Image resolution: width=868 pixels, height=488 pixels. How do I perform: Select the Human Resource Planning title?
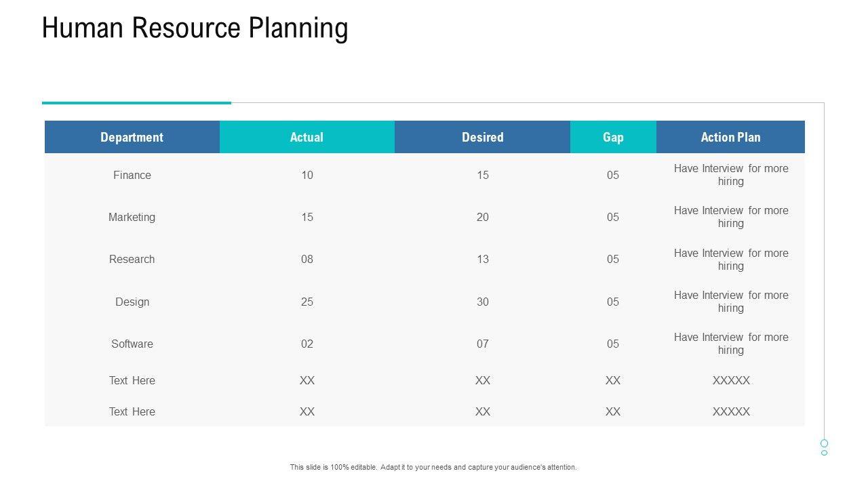195,28
